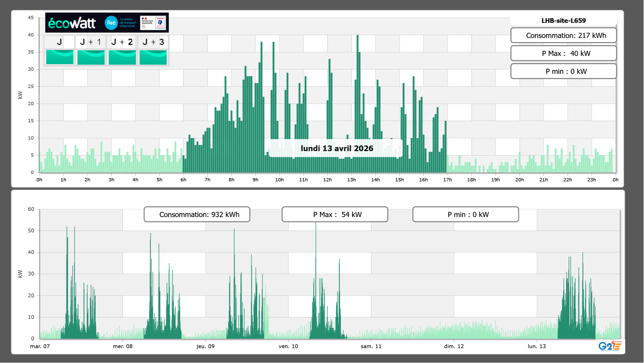This screenshot has height=363, width=644.
Task: Select the J + 3 forecast tab
Action: click(x=153, y=42)
